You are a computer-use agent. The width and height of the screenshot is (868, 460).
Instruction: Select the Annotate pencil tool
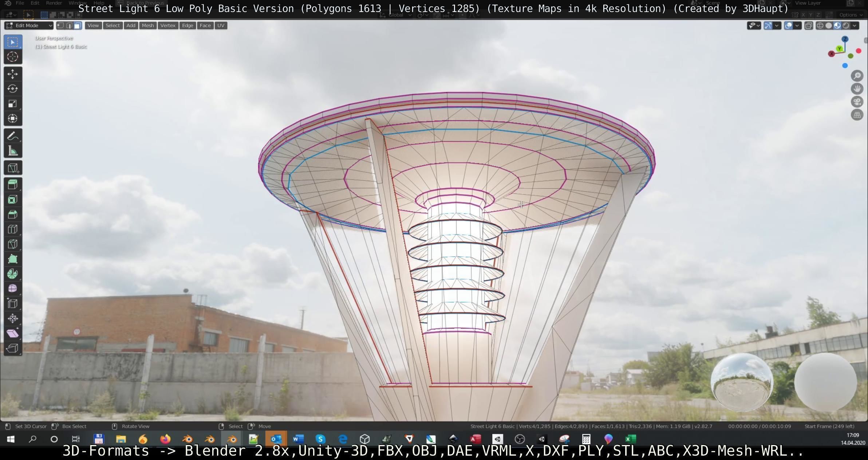pos(13,136)
